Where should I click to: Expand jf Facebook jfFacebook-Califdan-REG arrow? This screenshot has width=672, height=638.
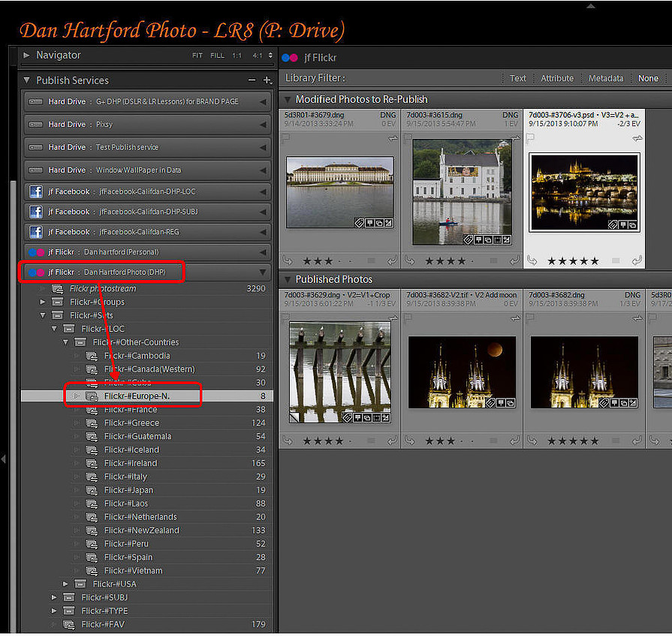(x=263, y=232)
